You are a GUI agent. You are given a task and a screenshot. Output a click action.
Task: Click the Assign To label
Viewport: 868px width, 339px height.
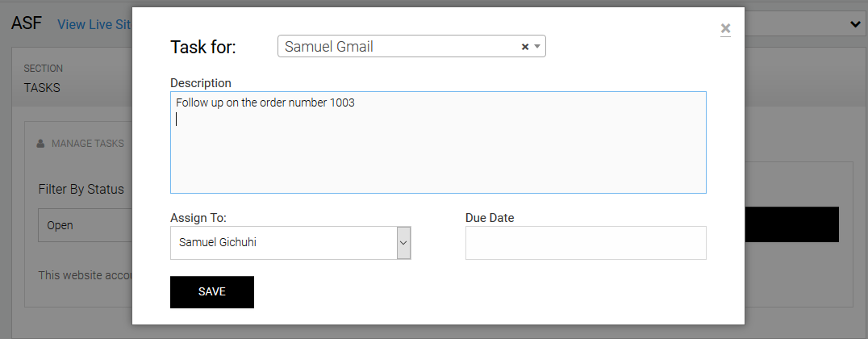click(x=198, y=218)
